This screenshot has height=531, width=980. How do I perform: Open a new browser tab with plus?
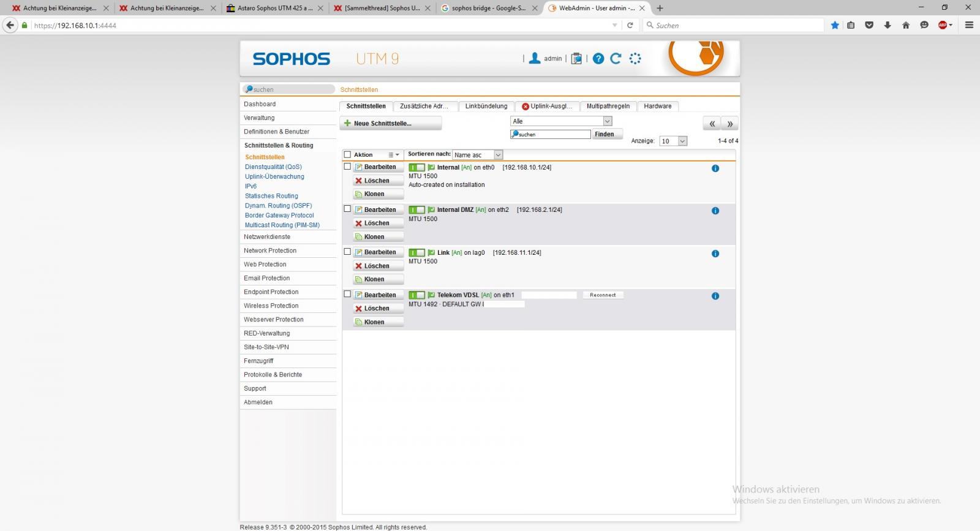660,8
